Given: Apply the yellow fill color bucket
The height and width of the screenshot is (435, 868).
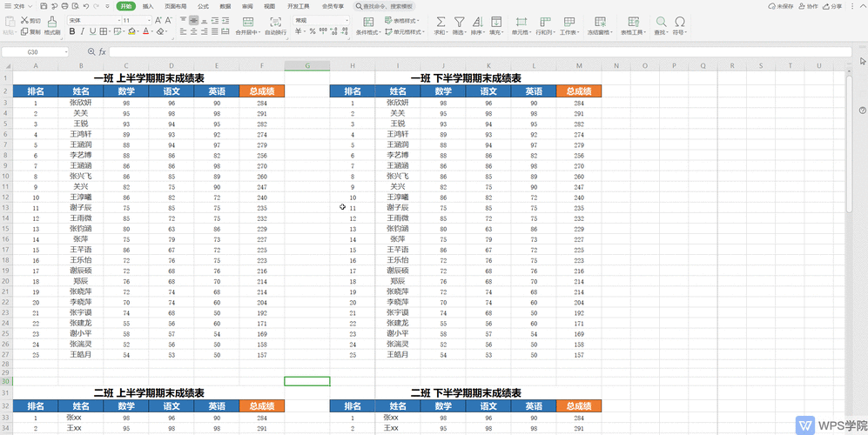Looking at the screenshot, I should [x=131, y=31].
